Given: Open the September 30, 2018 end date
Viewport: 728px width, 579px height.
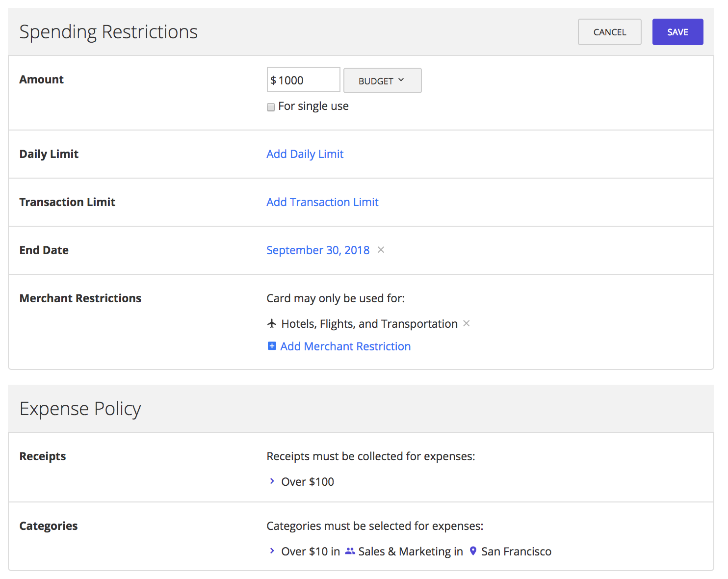Looking at the screenshot, I should (318, 250).
